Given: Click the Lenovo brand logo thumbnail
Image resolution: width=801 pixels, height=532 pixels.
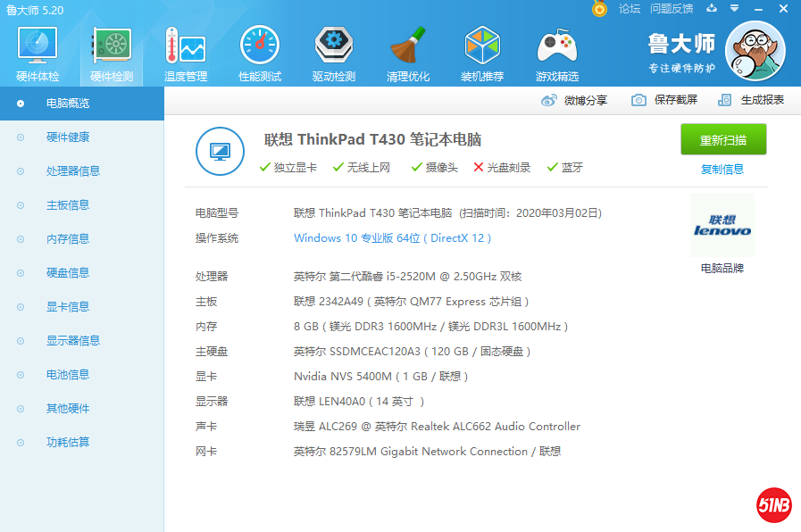Looking at the screenshot, I should click(x=722, y=228).
